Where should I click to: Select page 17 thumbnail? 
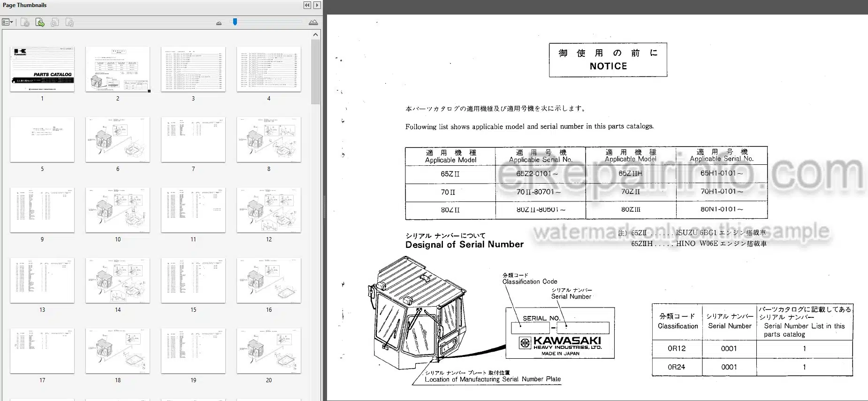click(x=42, y=351)
